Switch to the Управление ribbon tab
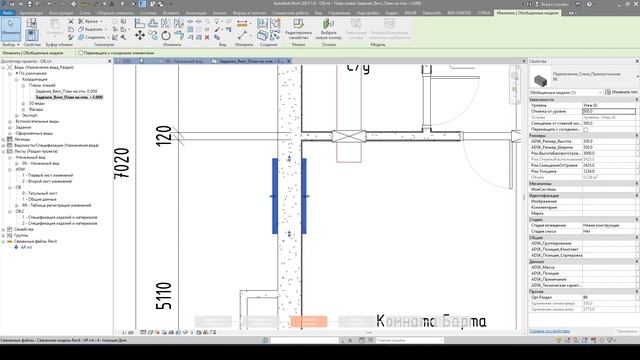This screenshot has height=360, width=640. click(x=339, y=13)
